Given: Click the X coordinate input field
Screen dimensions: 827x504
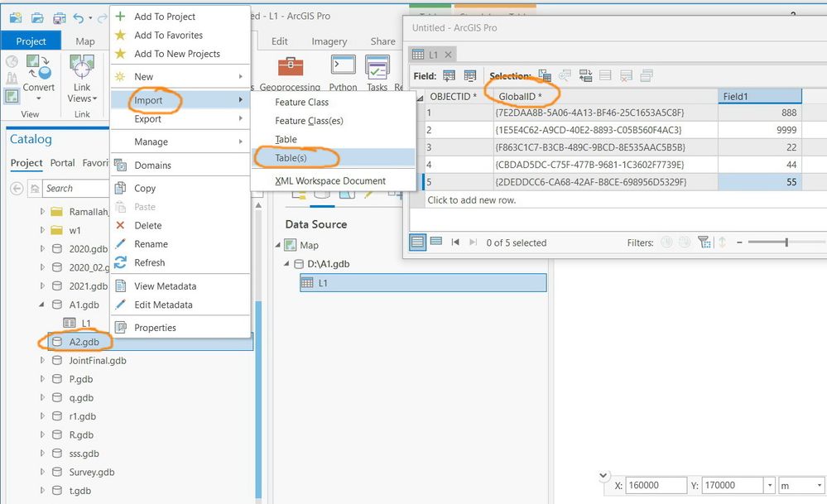Looking at the screenshot, I should click(x=656, y=485).
